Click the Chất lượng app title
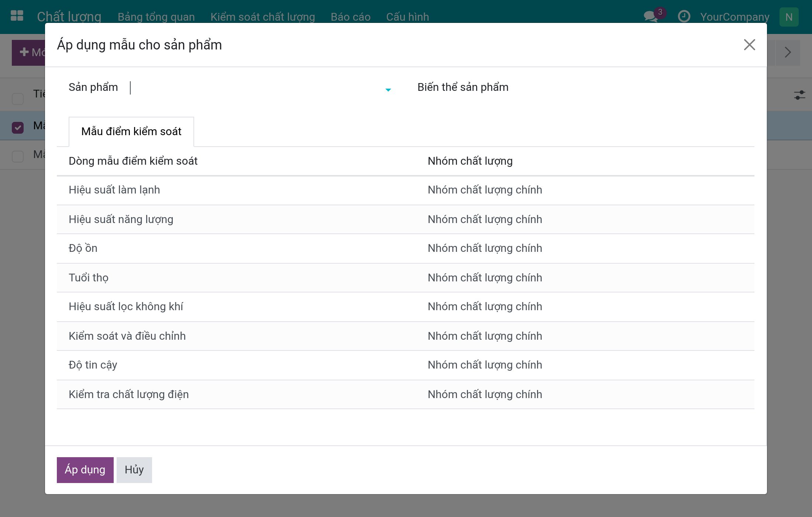The image size is (812, 517). pos(69,17)
